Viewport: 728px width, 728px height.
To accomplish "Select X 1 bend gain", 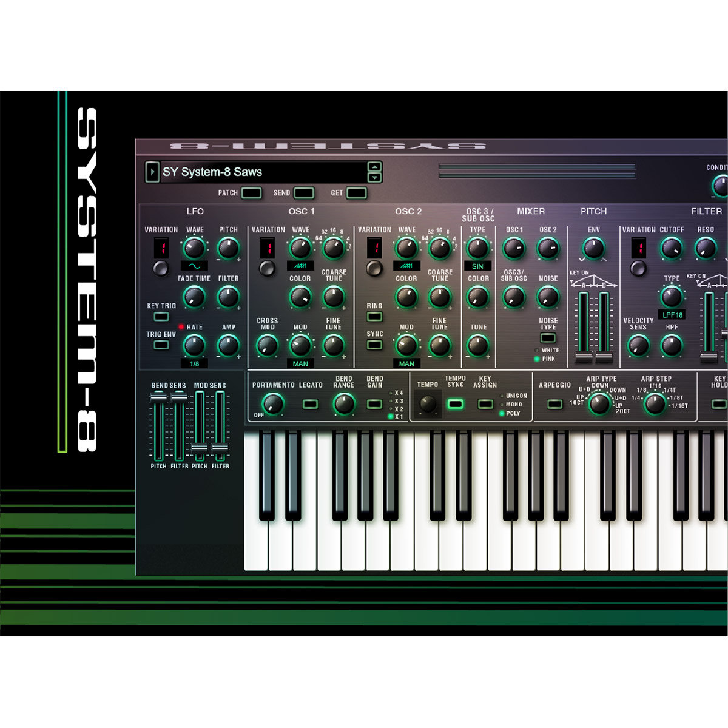I will (x=391, y=417).
